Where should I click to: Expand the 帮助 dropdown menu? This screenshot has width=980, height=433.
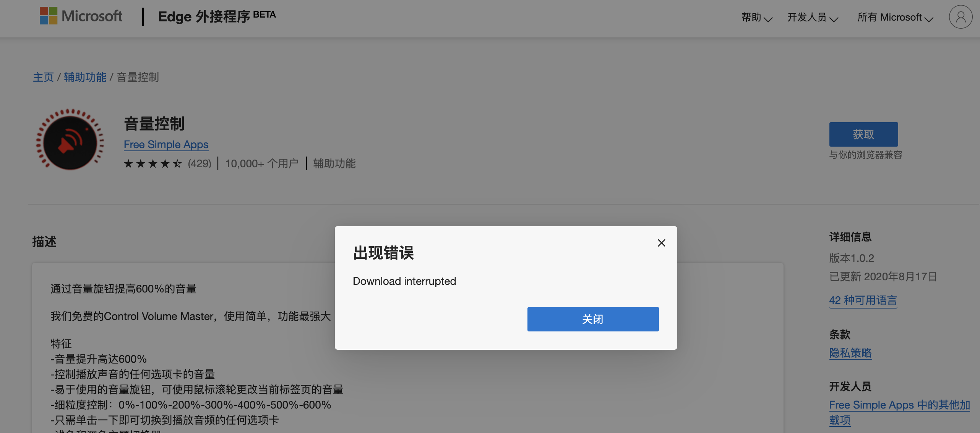pos(757,18)
